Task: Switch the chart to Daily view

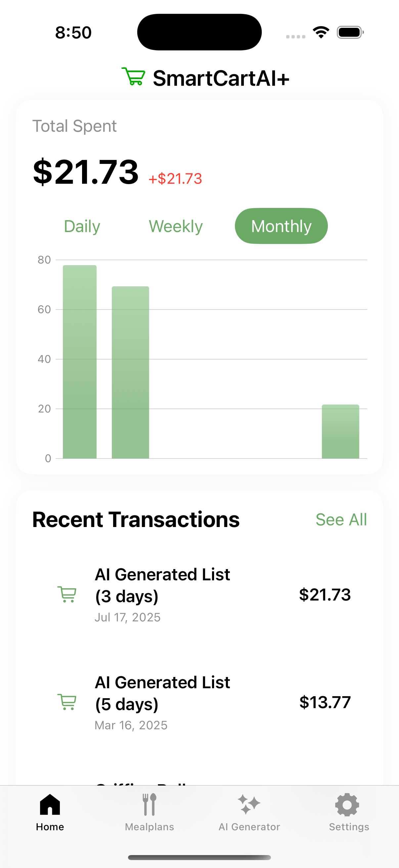Action: pyautogui.click(x=82, y=226)
